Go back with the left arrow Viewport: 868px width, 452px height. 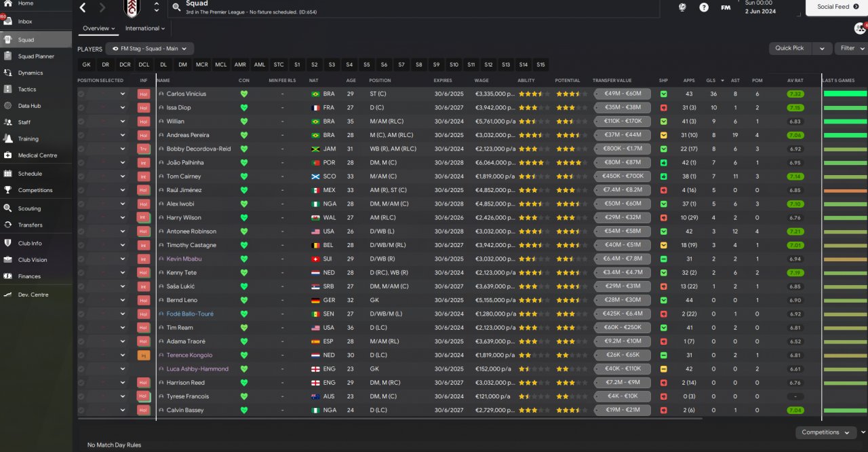click(83, 7)
